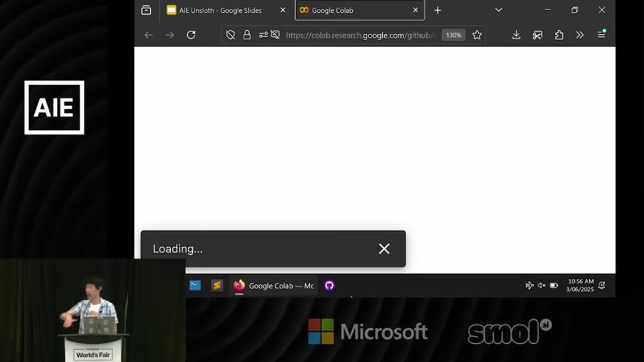The image size is (644, 362).
Task: Open the extensions puzzle-piece menu
Action: [559, 35]
